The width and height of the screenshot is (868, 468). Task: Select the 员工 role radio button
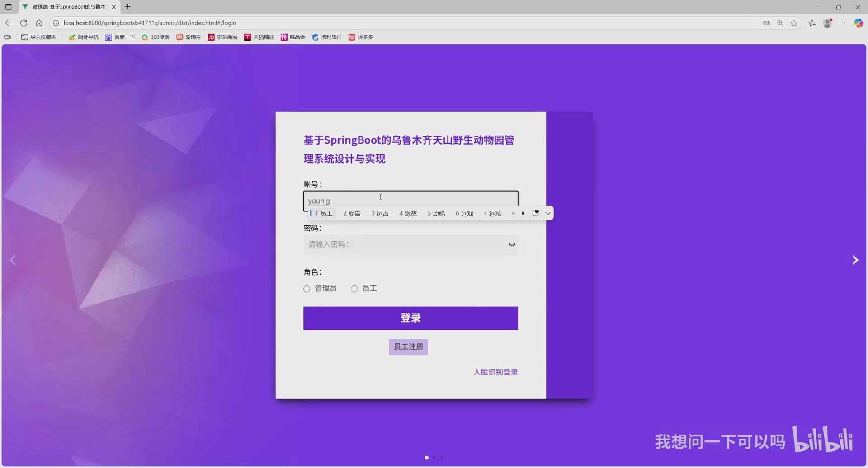[354, 289]
